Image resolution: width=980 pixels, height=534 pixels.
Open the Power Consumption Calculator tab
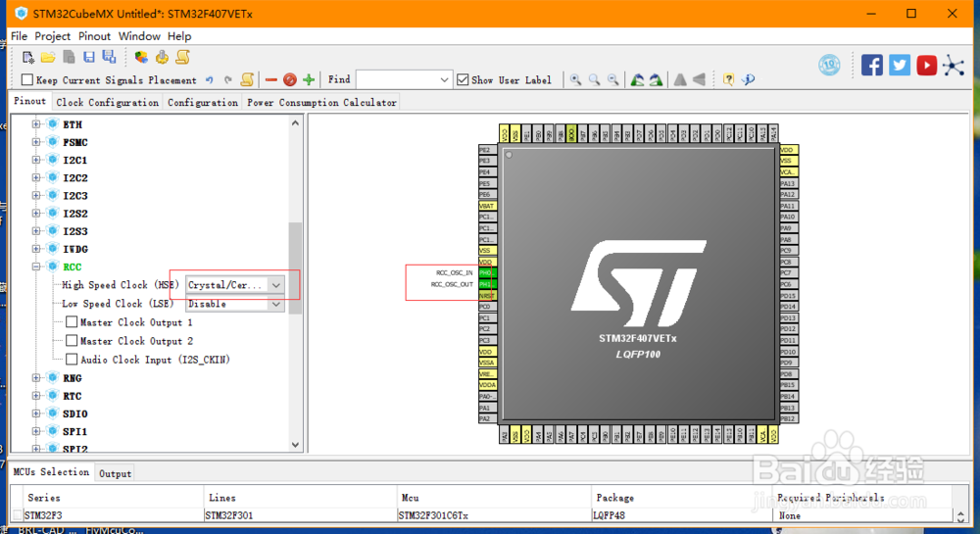click(x=321, y=102)
